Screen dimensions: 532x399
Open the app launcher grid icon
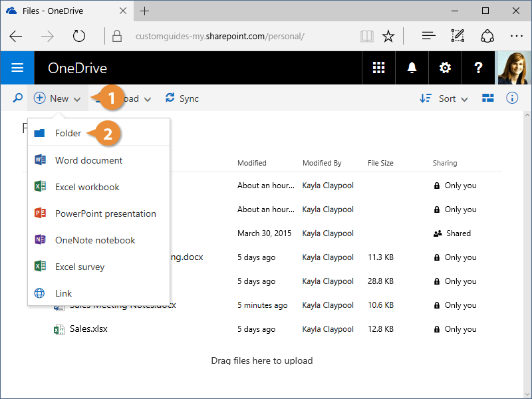coord(378,68)
